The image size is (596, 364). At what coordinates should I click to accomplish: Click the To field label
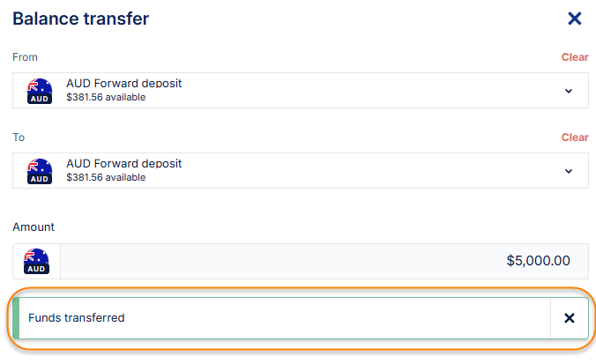(x=19, y=137)
